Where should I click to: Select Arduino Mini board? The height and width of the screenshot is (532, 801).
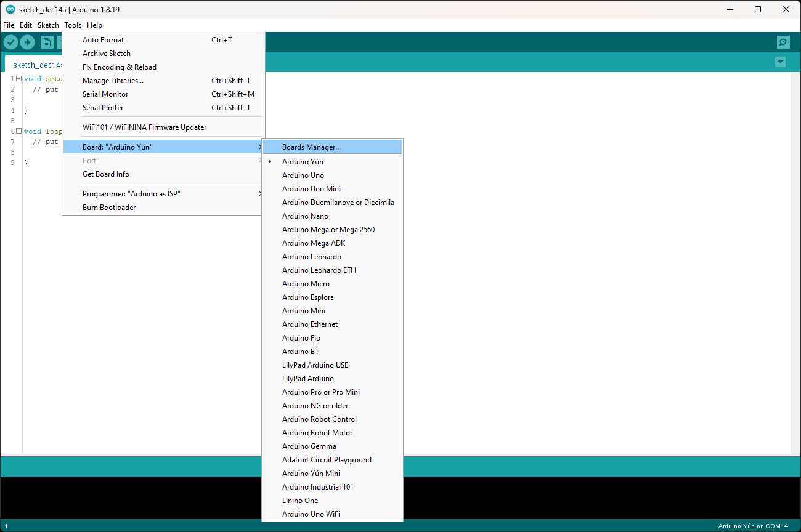point(332,311)
